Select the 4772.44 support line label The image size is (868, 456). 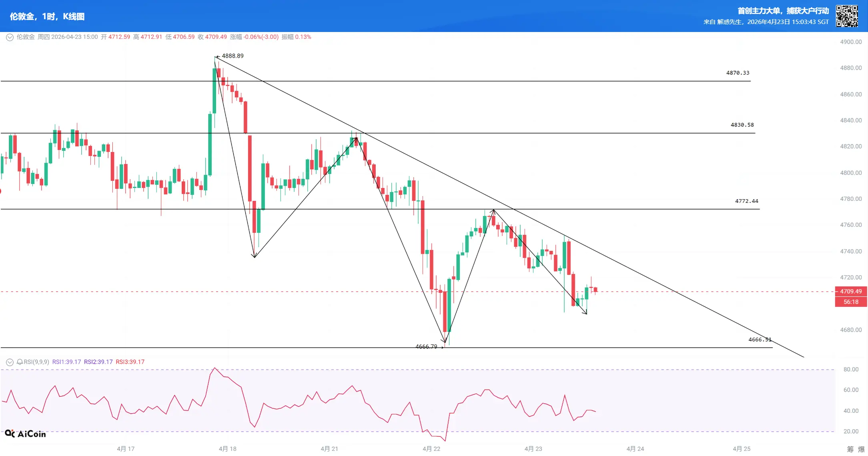tap(746, 201)
